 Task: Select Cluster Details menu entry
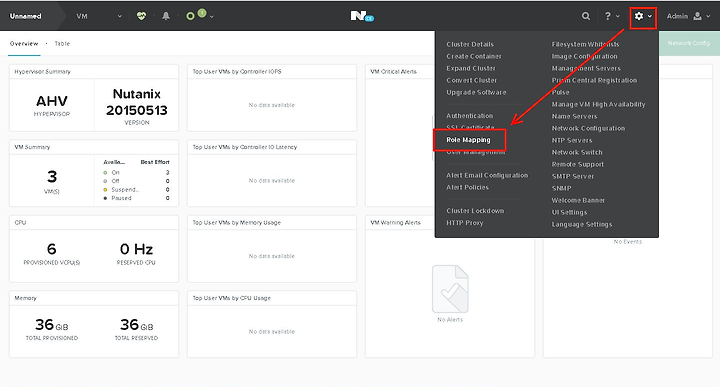pos(470,44)
